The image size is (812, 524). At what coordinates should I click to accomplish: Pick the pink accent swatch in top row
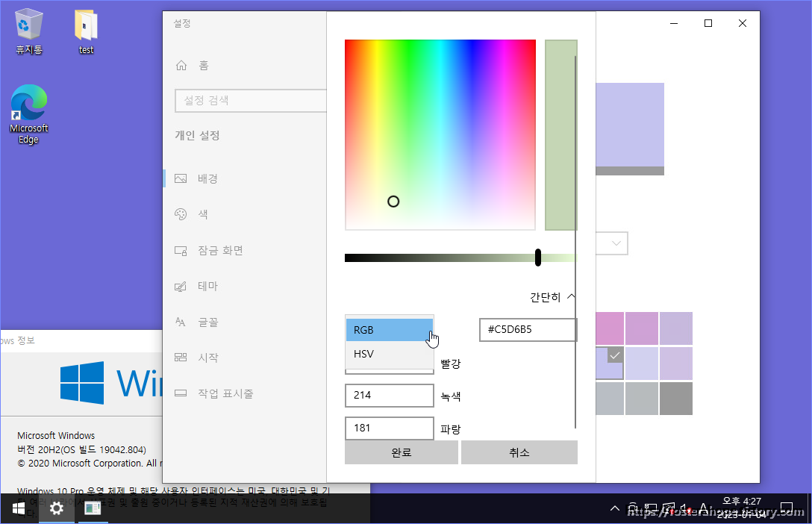(610, 328)
